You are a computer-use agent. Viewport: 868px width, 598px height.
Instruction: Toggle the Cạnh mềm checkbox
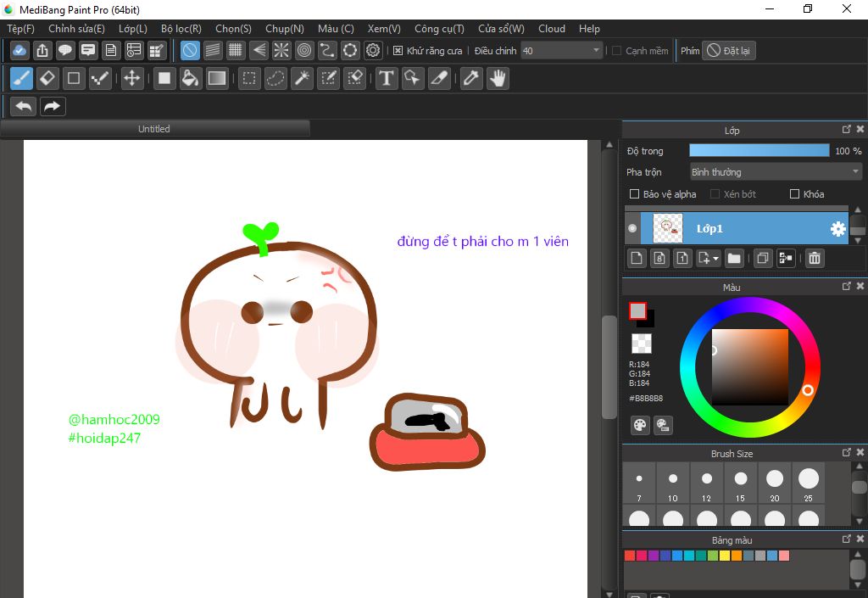[x=616, y=51]
